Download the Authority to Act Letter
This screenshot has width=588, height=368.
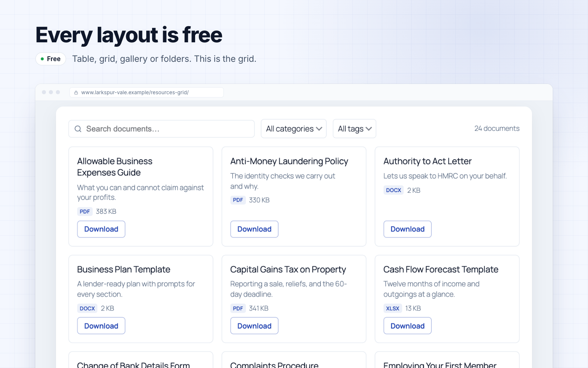408,229
